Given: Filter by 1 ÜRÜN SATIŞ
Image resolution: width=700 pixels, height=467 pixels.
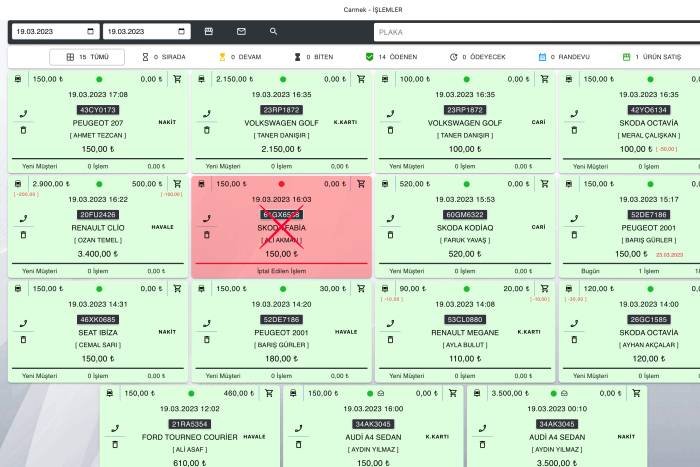Looking at the screenshot, I should coord(648,57).
